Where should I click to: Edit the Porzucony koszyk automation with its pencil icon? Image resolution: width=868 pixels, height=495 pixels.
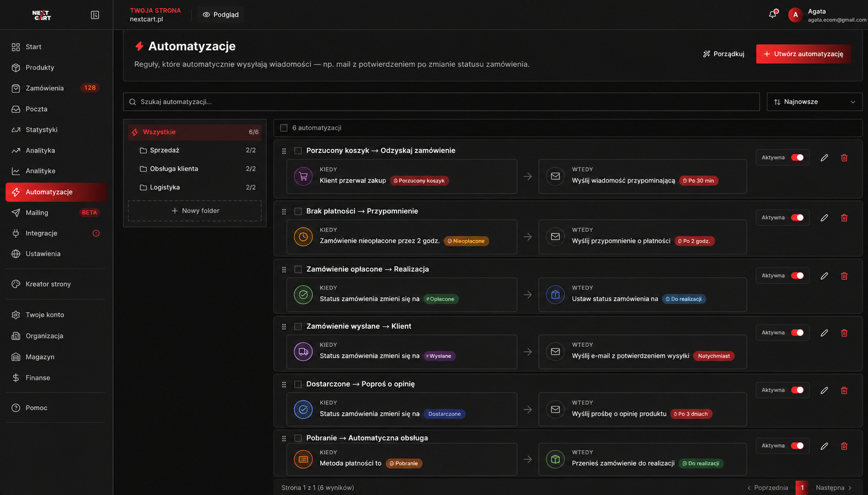click(824, 158)
